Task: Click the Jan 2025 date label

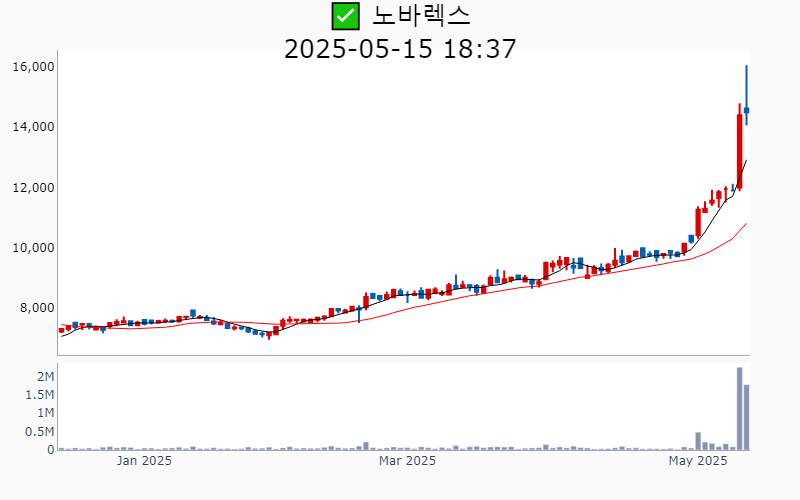Action: tap(144, 461)
